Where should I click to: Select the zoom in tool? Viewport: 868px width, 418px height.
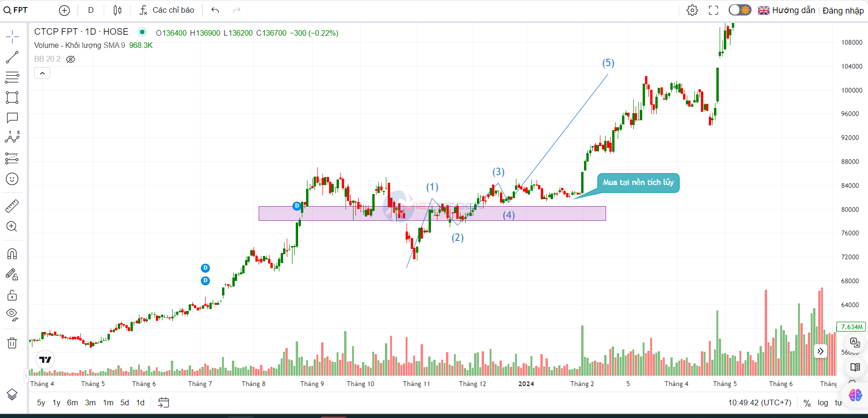[x=12, y=226]
